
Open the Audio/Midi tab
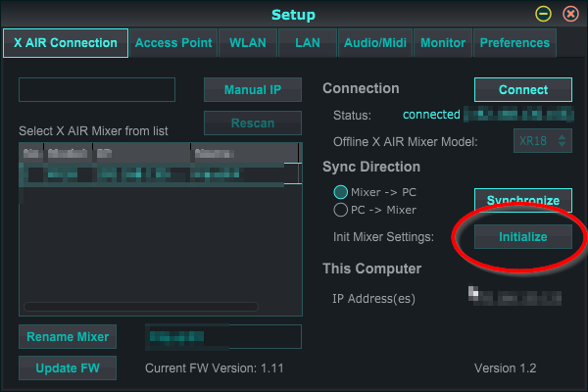click(x=375, y=43)
